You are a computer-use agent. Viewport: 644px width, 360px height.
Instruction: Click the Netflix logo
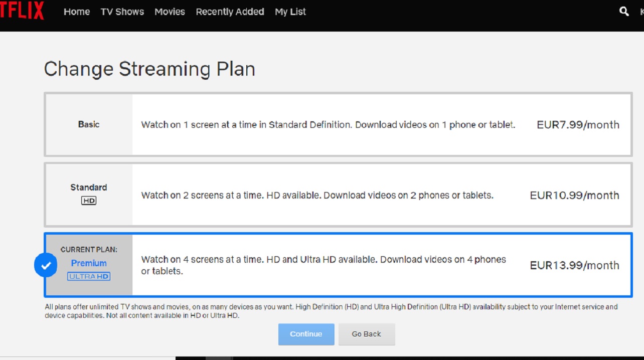pyautogui.click(x=22, y=11)
